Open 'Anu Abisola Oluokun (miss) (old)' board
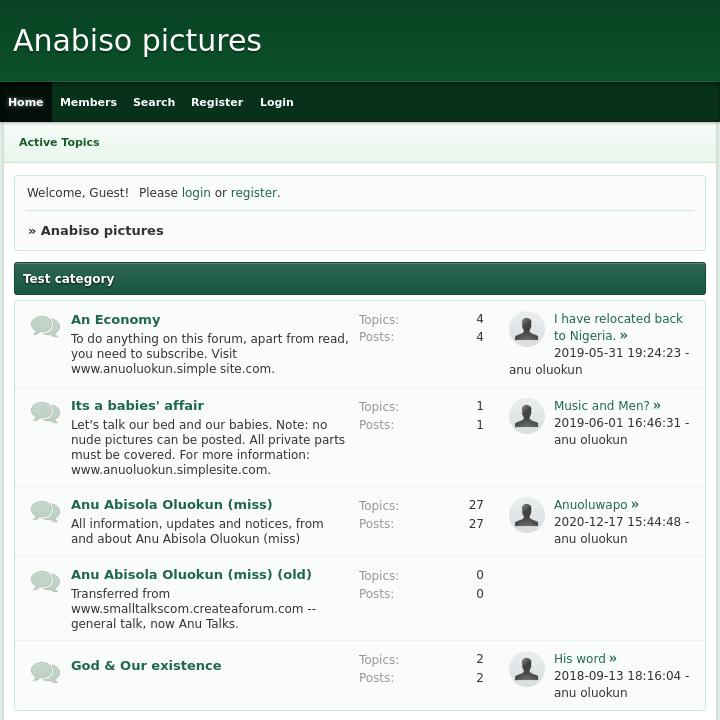 [x=191, y=575]
